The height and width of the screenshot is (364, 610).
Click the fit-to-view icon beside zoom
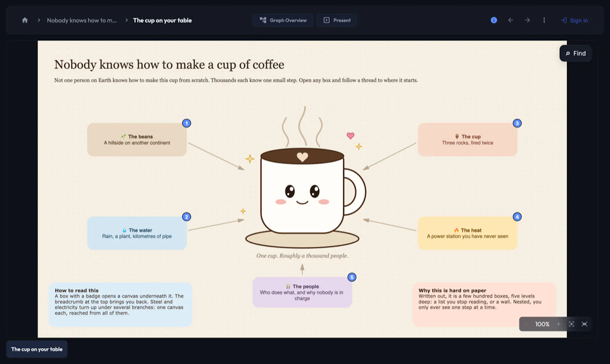pyautogui.click(x=571, y=324)
